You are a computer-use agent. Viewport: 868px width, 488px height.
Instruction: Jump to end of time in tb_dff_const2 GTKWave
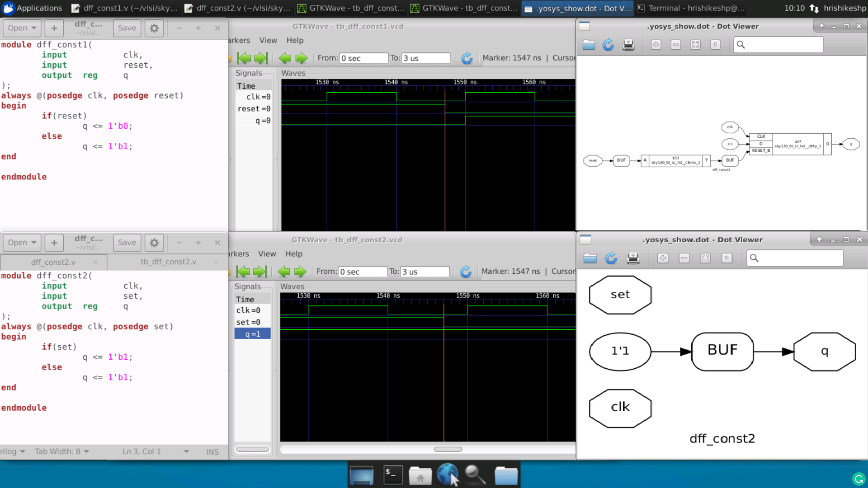(260, 272)
